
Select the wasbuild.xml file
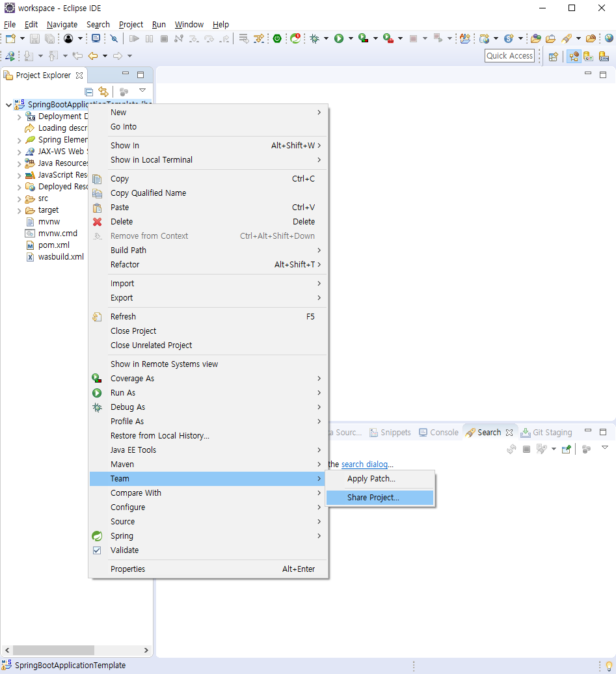pyautogui.click(x=61, y=257)
